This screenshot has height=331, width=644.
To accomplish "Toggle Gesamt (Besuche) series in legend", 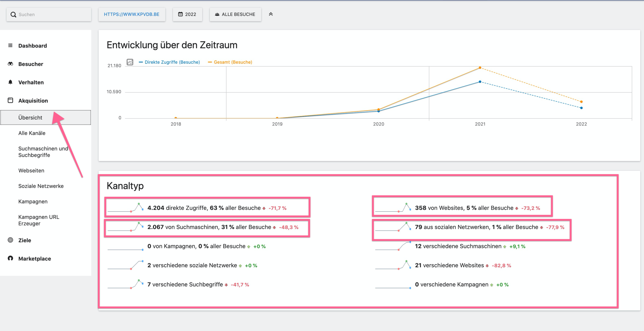I will point(233,62).
